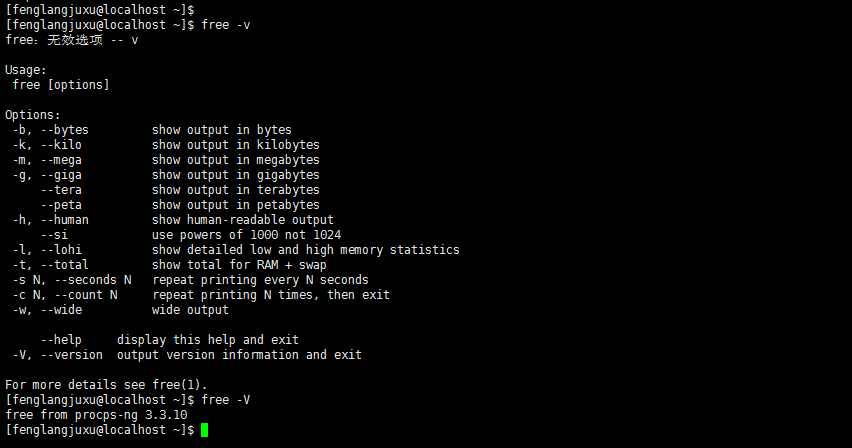
Task: Click the 'free -v' command text
Action: [225, 25]
